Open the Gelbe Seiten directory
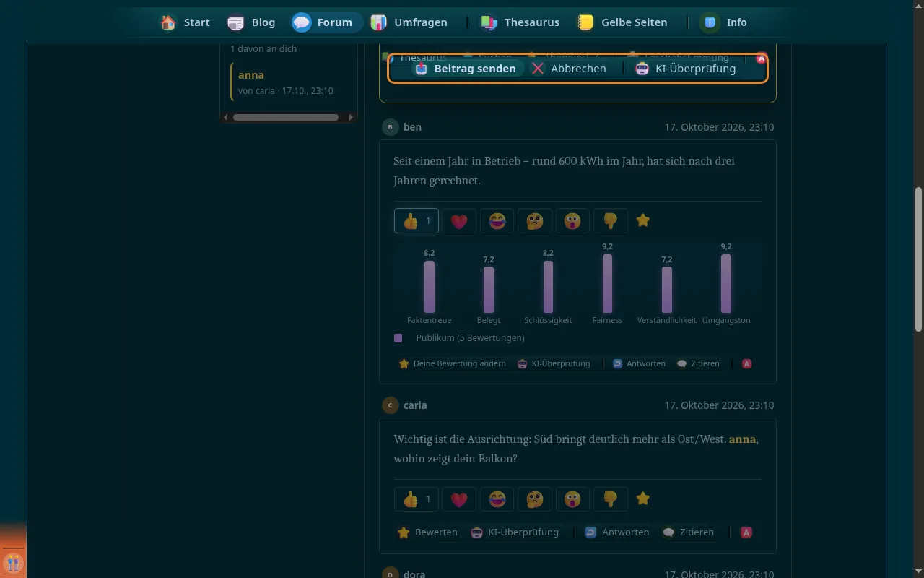 [x=622, y=22]
